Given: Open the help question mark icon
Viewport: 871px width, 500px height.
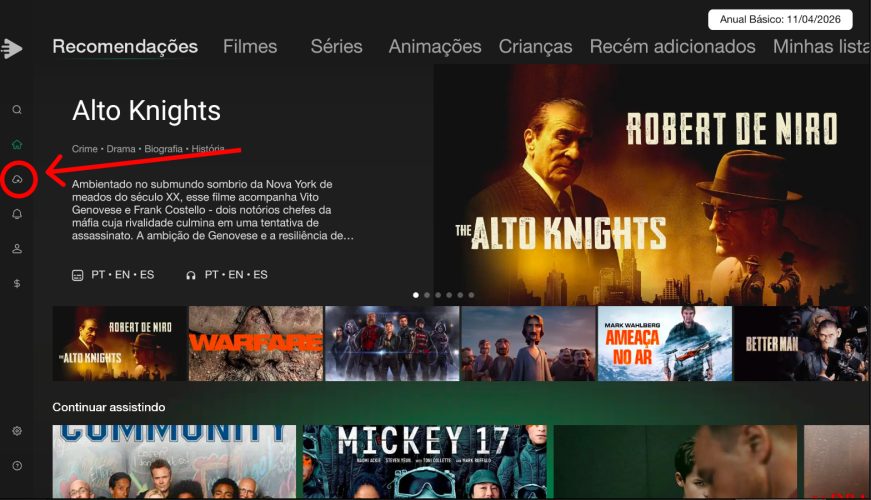Looking at the screenshot, I should point(17,466).
